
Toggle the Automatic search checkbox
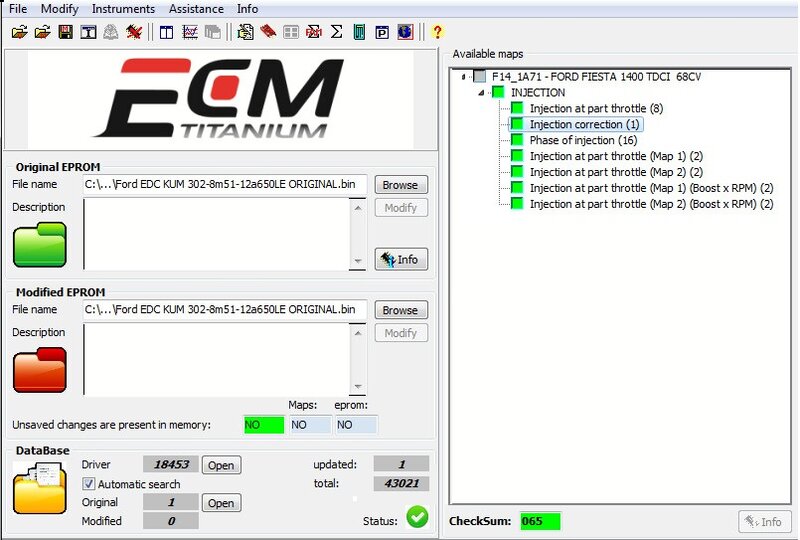coord(88,483)
